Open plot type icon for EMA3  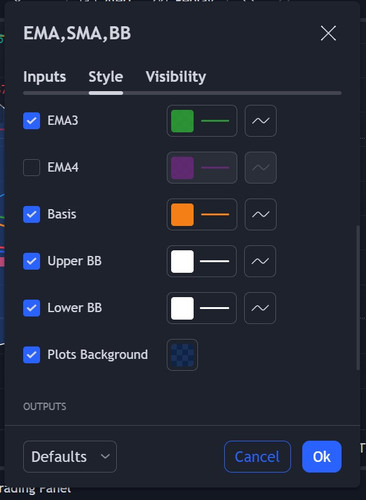click(260, 121)
